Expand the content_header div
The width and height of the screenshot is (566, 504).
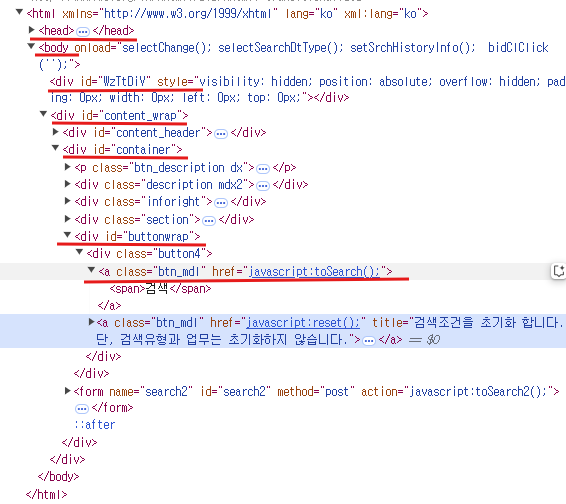pos(56,132)
